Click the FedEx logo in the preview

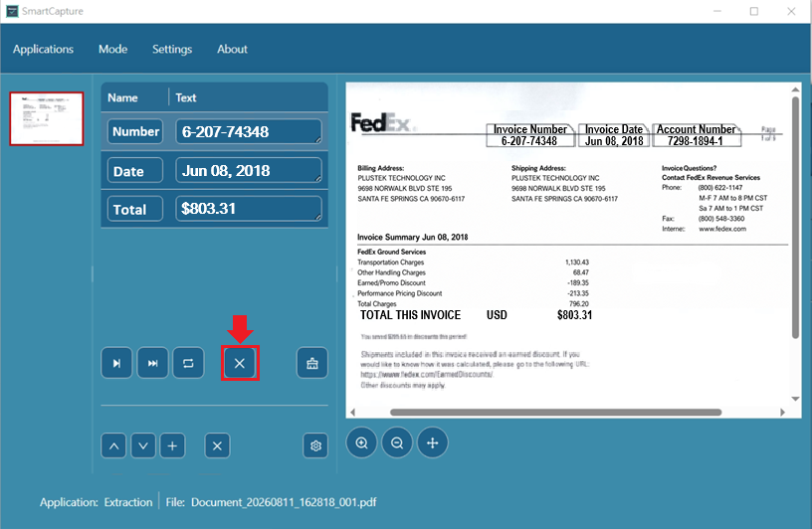click(382, 123)
